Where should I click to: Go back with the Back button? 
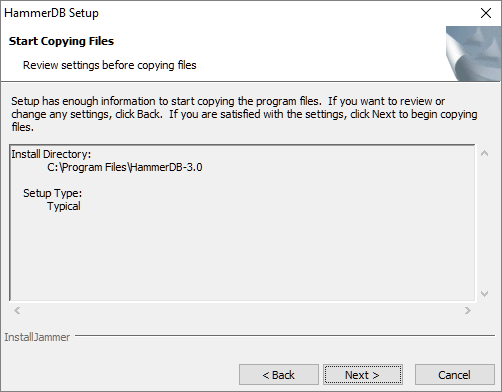(279, 375)
